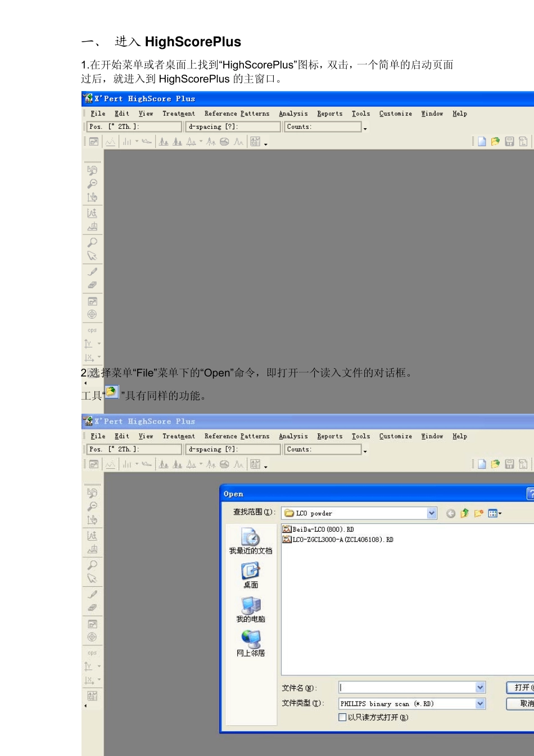Expand Y-axis scale dropdown in upper side toolbar
Image resolution: width=534 pixels, height=756 pixels.
pos(99,343)
